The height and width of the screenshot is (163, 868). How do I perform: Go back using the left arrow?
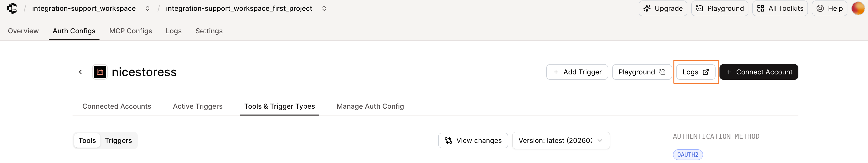(81, 72)
